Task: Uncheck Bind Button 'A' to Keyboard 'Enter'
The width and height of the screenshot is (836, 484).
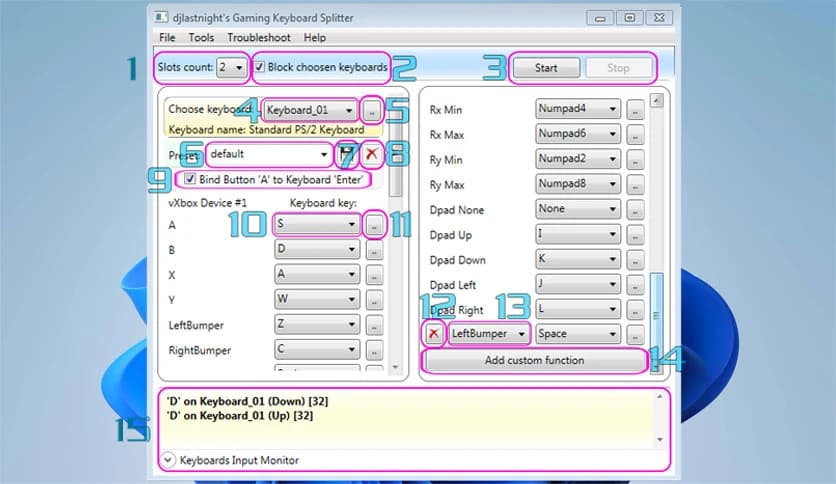Action: (x=190, y=179)
